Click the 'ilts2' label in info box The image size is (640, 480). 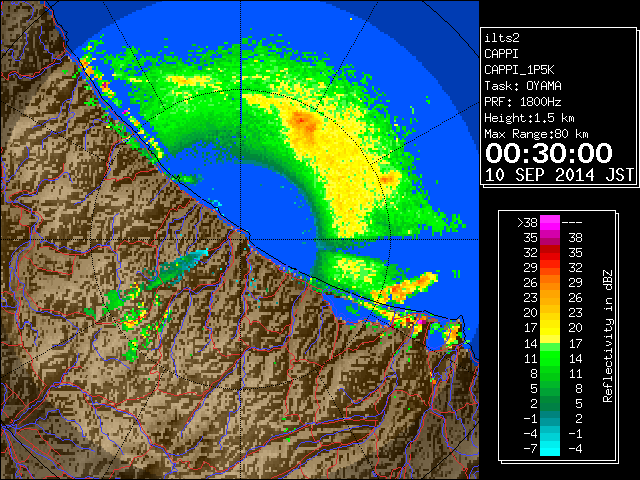coord(502,38)
